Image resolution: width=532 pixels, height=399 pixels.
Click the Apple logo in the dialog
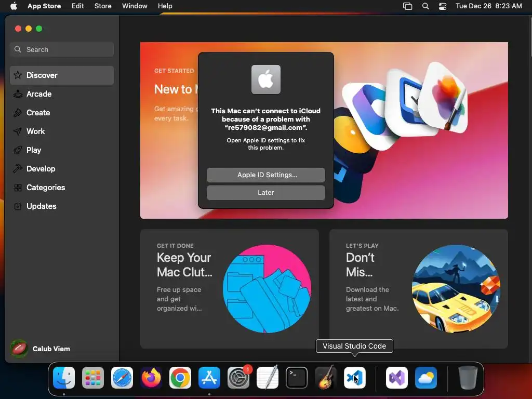(x=266, y=79)
